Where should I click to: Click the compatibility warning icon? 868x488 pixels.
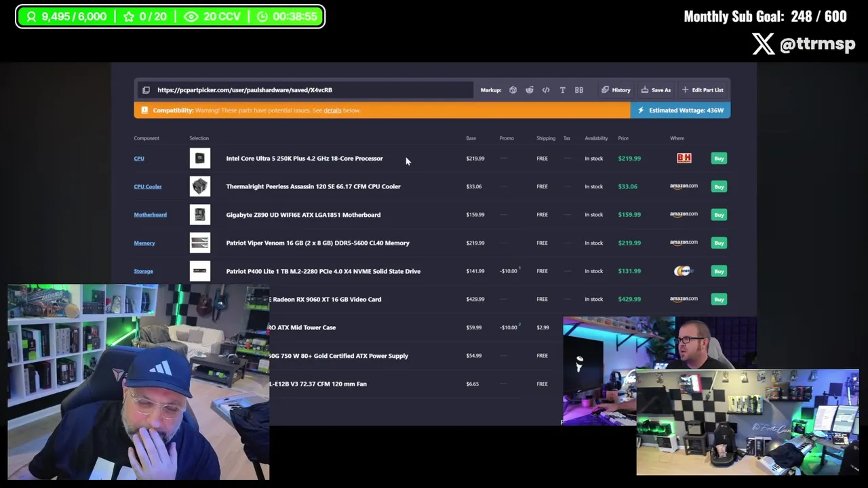pyautogui.click(x=144, y=110)
